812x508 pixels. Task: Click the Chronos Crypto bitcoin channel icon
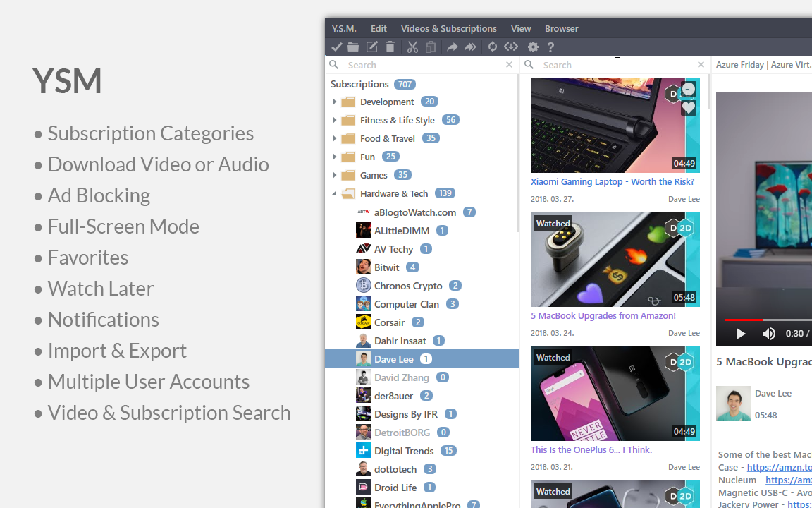(x=364, y=285)
